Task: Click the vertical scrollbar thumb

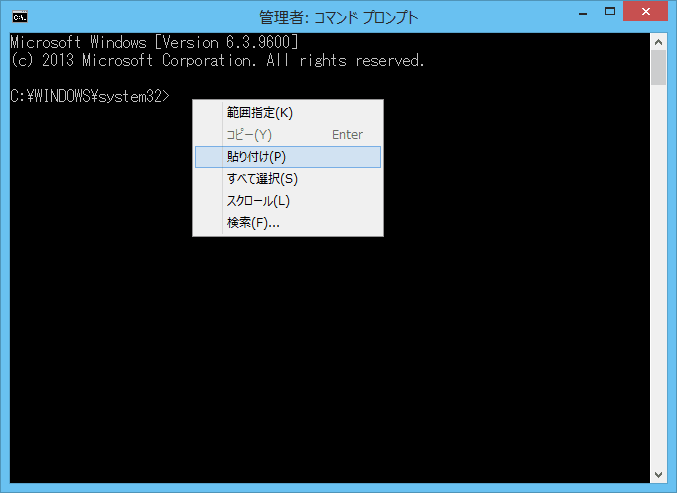Action: click(x=658, y=67)
